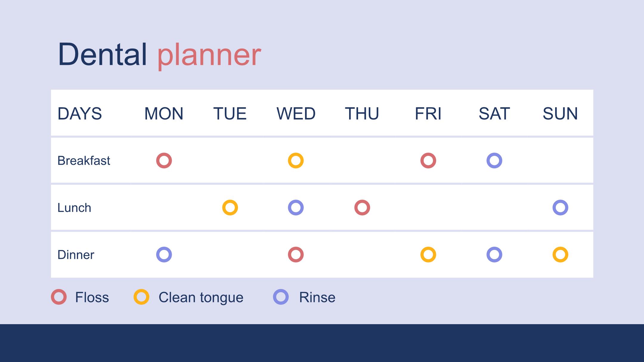Screen dimensions: 644x362
Task: Click the Monday Dinner rinse circle
Action: [x=164, y=254]
